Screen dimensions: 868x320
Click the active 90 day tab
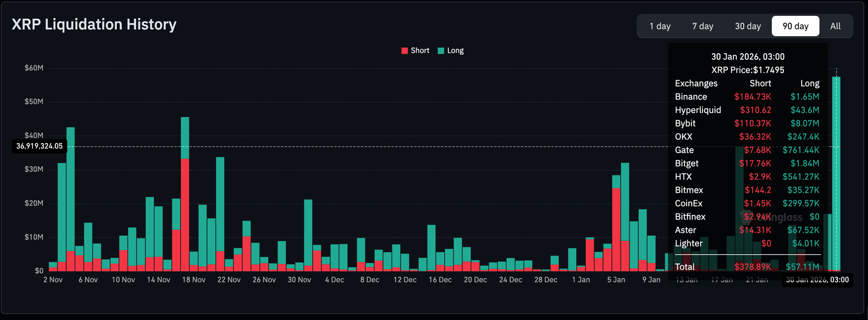795,26
